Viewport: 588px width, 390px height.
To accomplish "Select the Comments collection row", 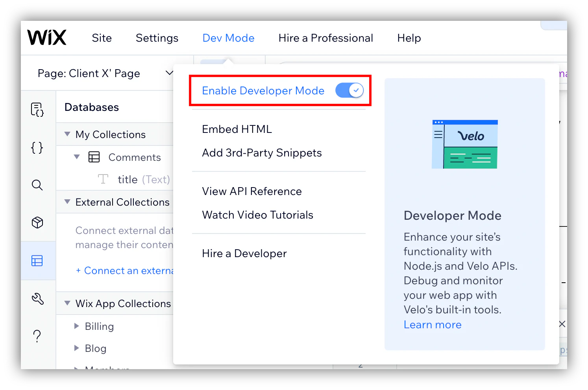I will (x=115, y=157).
